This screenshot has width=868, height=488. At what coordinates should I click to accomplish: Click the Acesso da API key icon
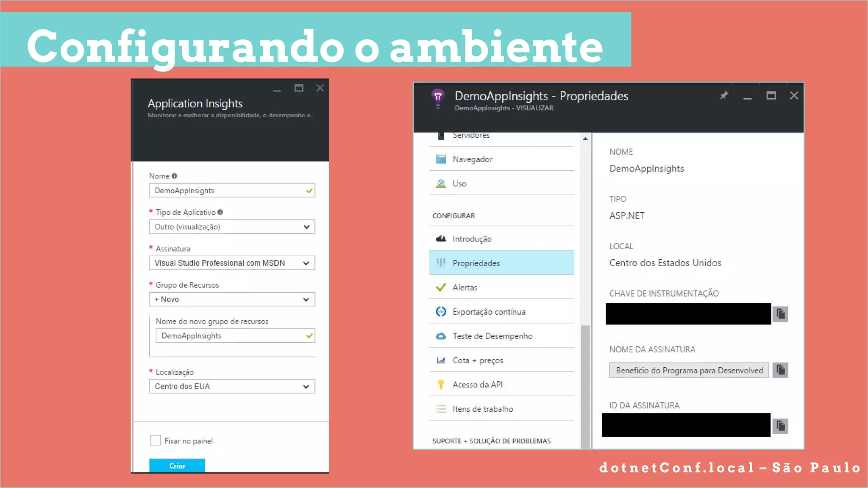tap(441, 384)
